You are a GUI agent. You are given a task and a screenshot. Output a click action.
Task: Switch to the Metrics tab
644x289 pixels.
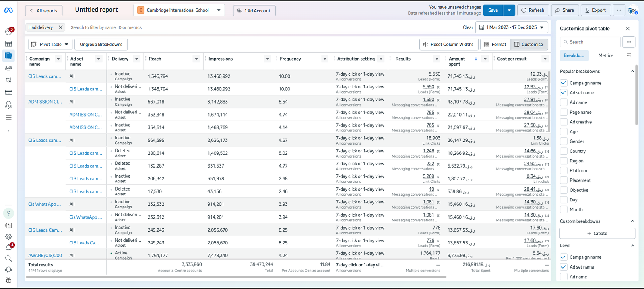[x=605, y=55]
